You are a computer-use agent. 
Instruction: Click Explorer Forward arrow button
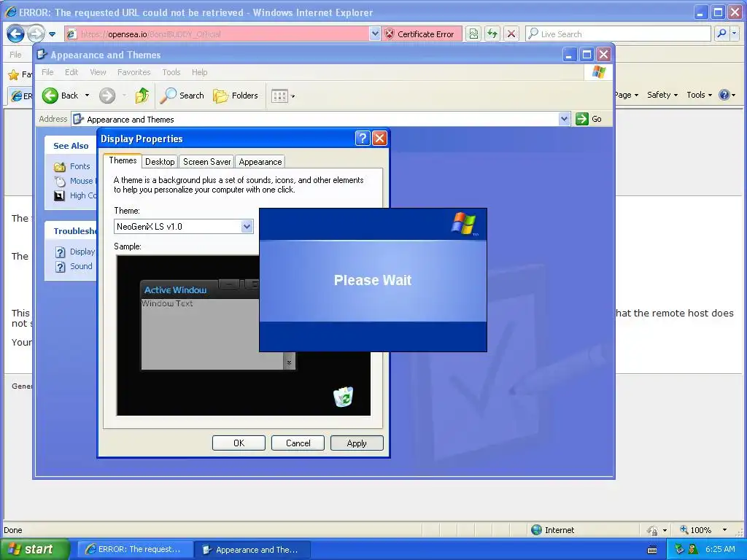[x=107, y=96]
